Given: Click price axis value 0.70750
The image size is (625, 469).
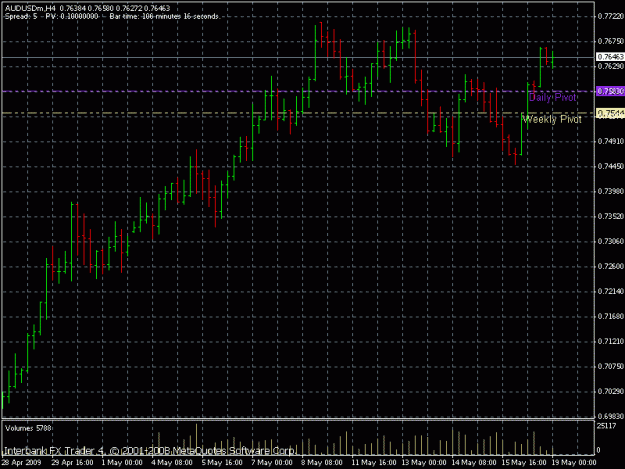Looking at the screenshot, I should point(611,366).
